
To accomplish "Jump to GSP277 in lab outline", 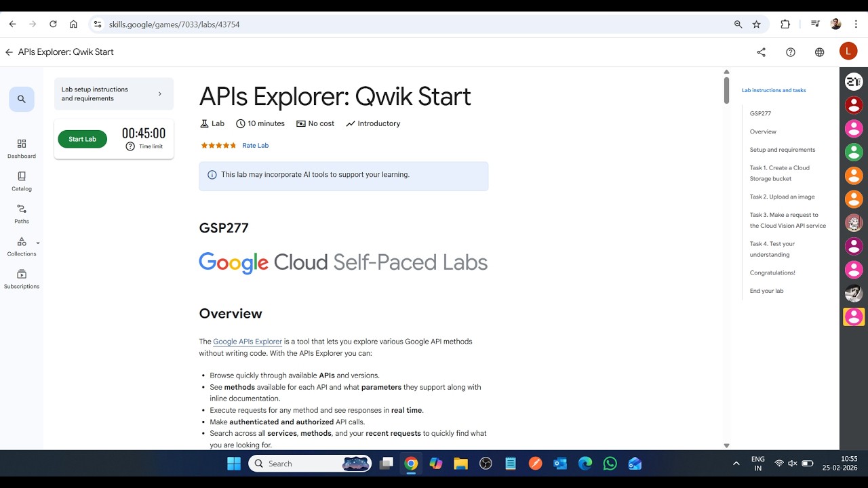I will click(760, 114).
